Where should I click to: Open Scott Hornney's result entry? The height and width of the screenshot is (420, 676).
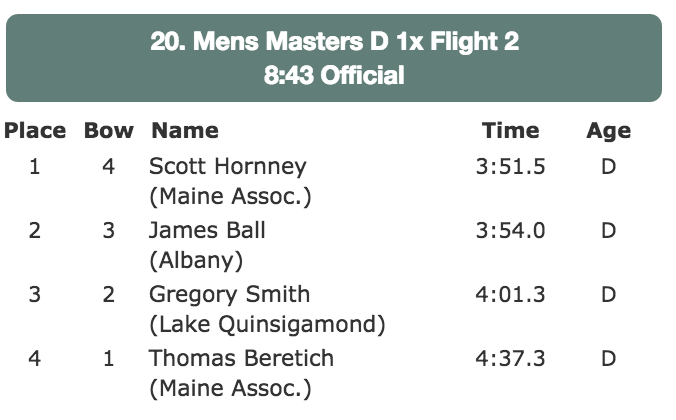click(227, 166)
